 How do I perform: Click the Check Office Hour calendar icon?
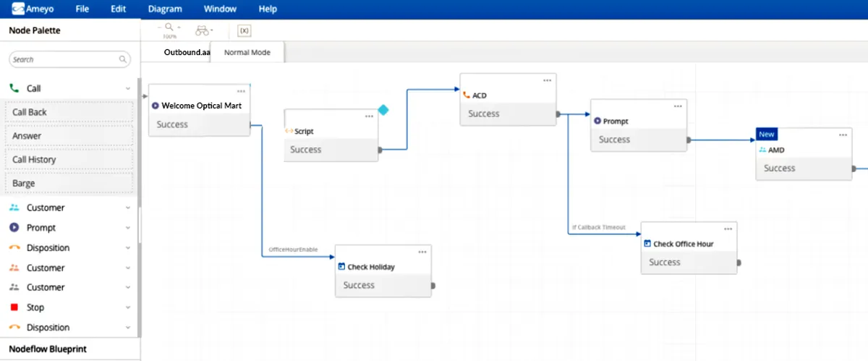(647, 244)
